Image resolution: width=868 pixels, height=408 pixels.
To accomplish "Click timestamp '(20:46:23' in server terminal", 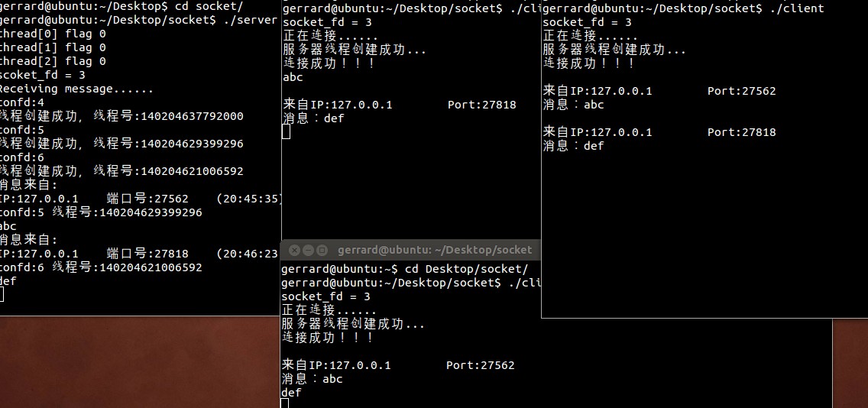I will click(x=248, y=254).
